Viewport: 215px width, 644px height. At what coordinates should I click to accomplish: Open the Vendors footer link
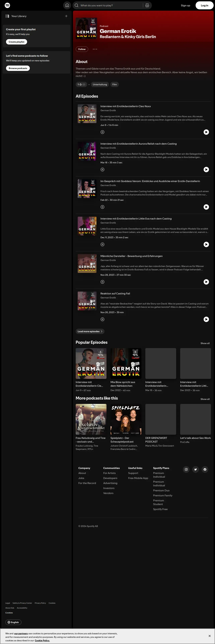point(108,493)
